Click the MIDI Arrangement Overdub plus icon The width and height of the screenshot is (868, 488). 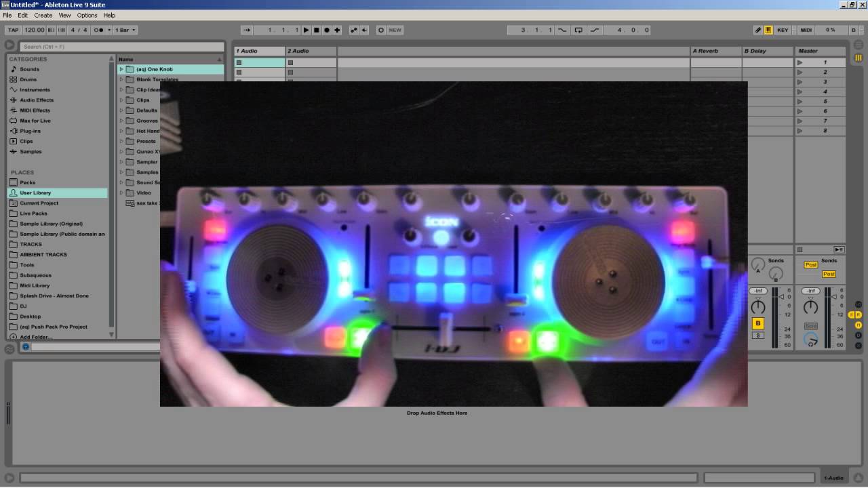[x=337, y=30]
